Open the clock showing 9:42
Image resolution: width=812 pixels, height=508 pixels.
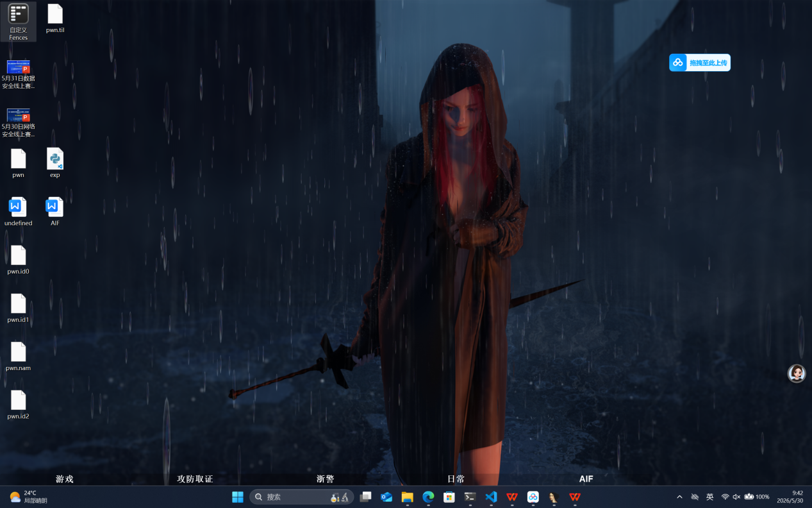(x=790, y=497)
